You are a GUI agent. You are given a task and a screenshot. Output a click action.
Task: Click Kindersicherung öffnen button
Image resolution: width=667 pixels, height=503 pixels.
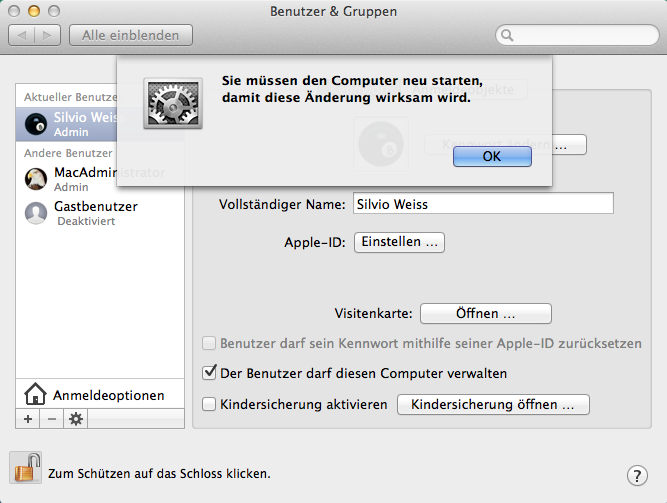[x=493, y=404]
